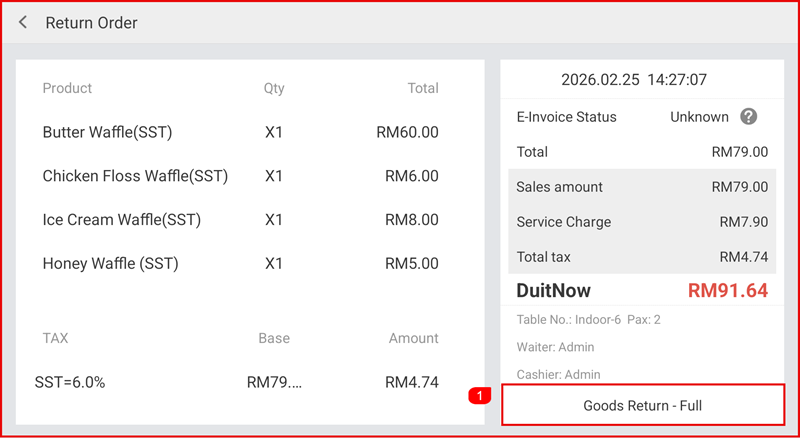
Task: Click the RM91.64 paid amount
Action: click(727, 291)
